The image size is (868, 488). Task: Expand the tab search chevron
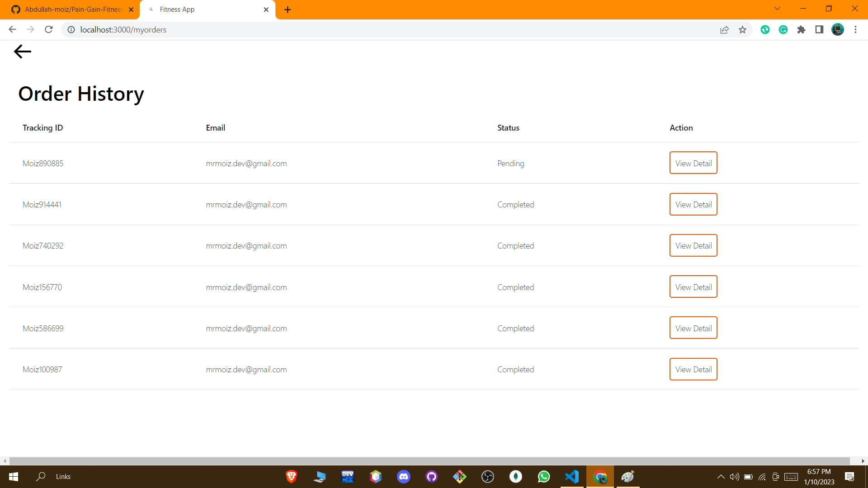coord(777,9)
